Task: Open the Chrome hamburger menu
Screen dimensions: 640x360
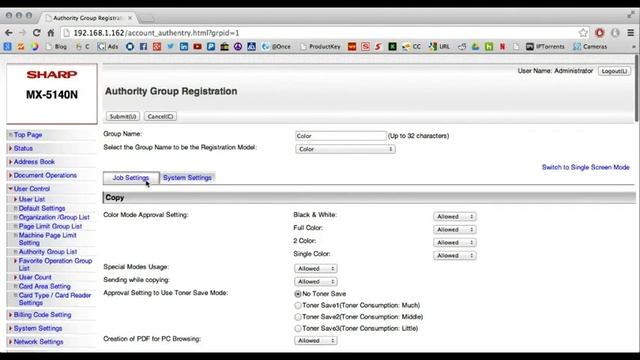Action: click(x=631, y=33)
